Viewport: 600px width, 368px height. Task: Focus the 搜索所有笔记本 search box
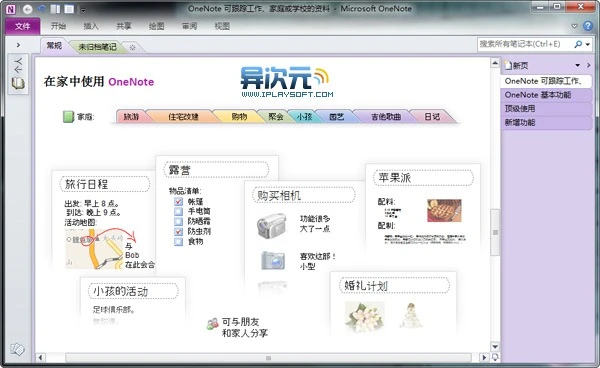(525, 44)
